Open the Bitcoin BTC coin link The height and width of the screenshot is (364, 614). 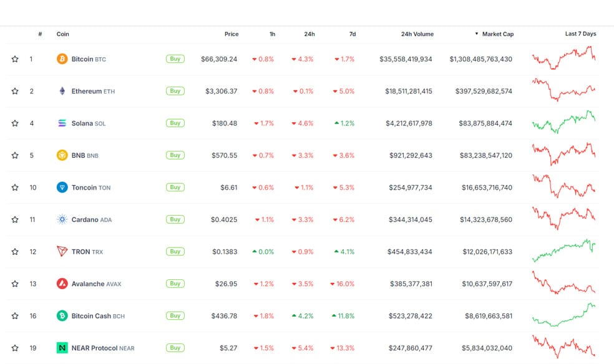[89, 59]
